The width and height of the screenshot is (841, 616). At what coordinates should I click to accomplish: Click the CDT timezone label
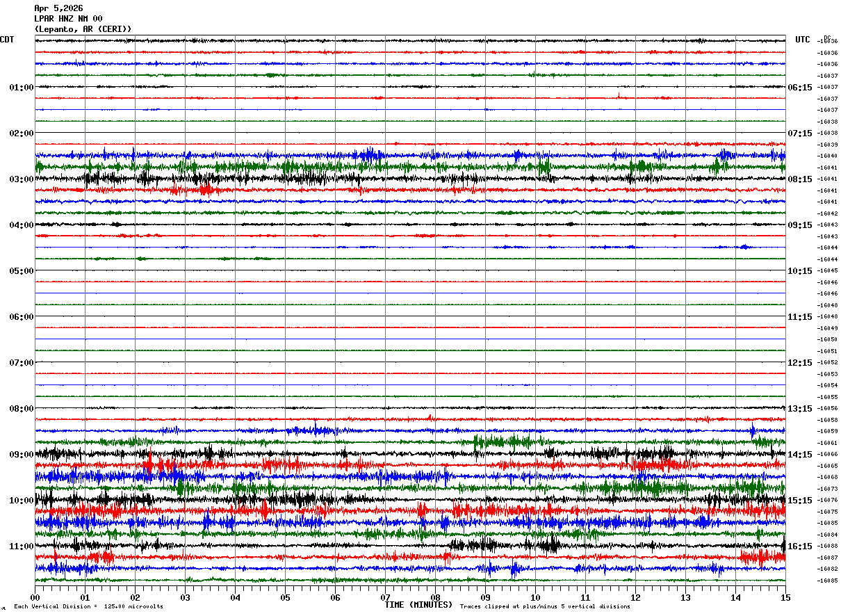[7, 40]
